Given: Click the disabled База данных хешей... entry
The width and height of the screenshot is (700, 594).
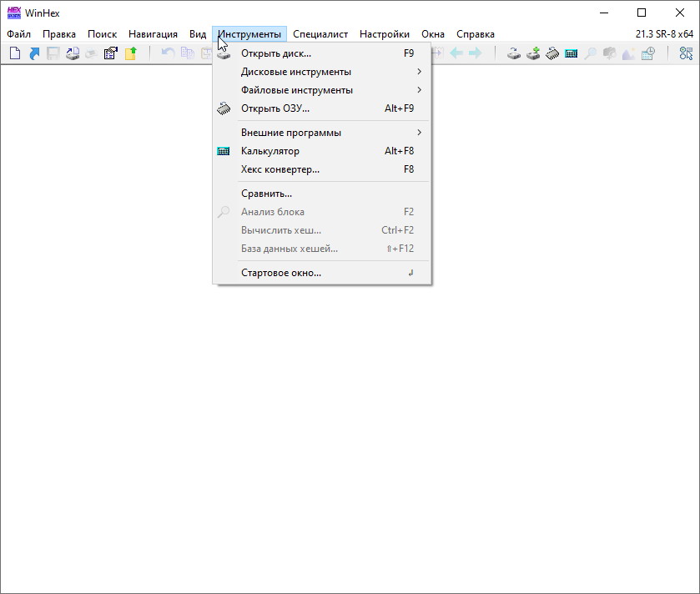Looking at the screenshot, I should click(x=322, y=249).
